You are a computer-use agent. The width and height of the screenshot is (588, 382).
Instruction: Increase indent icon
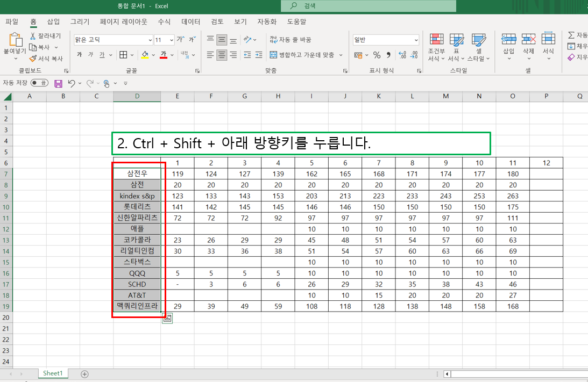pos(259,55)
